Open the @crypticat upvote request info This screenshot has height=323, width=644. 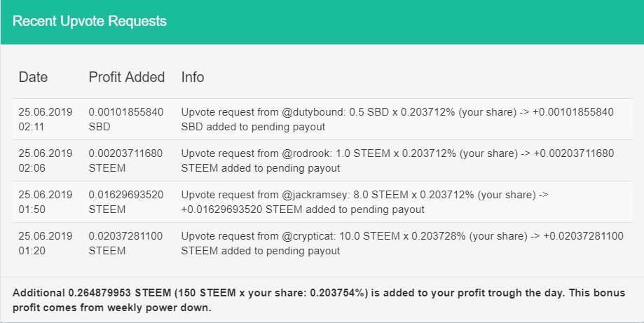pyautogui.click(x=402, y=244)
